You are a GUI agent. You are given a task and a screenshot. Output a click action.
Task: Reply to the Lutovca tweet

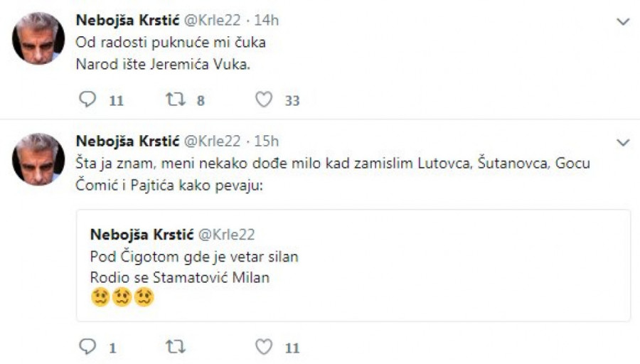(87, 347)
